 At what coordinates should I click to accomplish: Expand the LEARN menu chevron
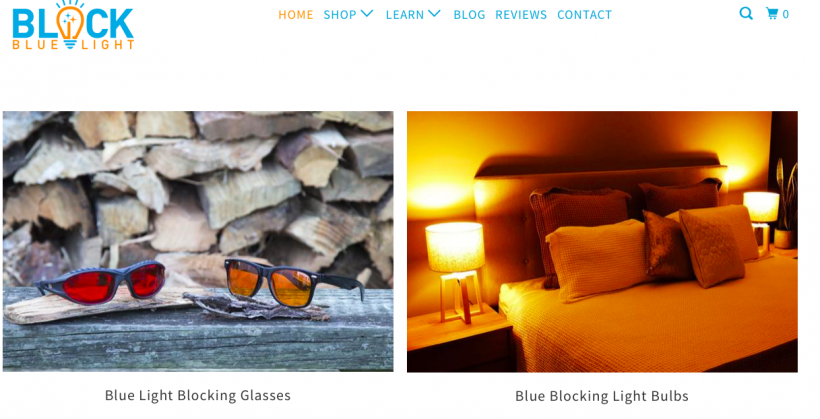pos(435,14)
